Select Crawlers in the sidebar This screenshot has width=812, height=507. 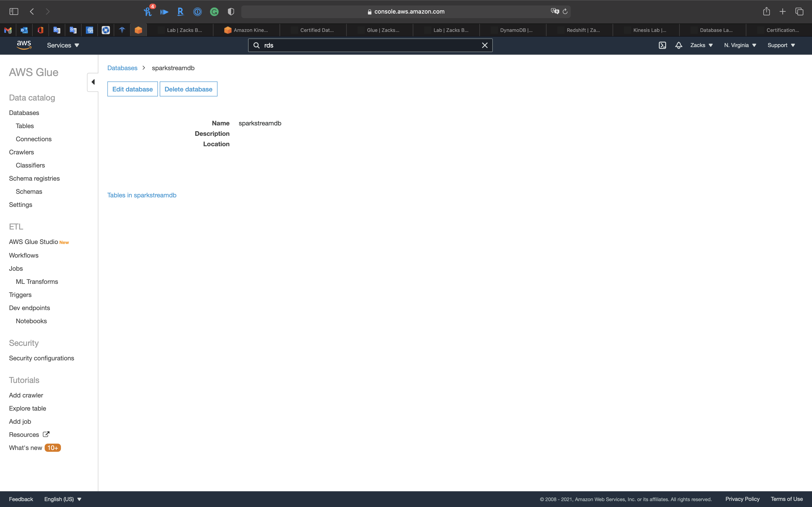click(22, 152)
